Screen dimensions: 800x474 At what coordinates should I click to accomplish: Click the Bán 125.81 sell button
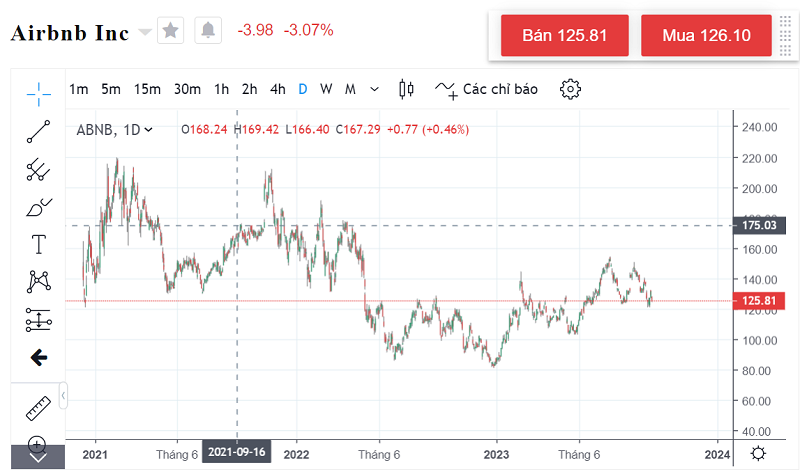coord(565,35)
